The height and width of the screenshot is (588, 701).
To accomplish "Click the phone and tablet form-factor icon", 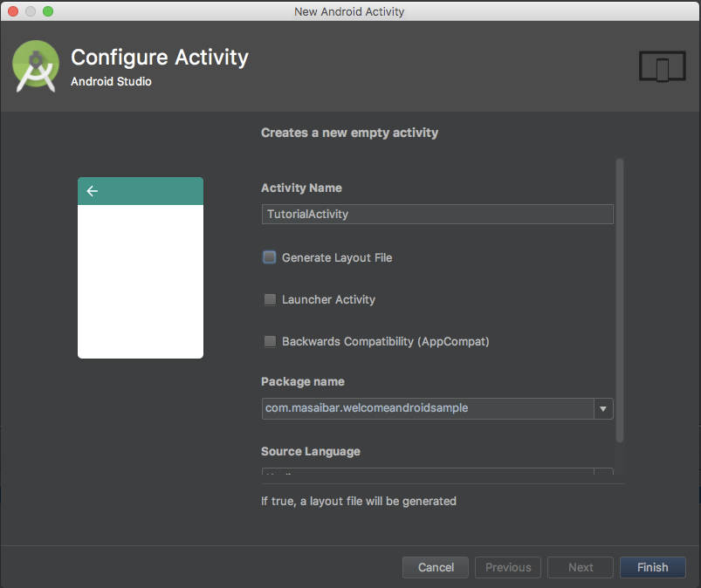I will [662, 66].
